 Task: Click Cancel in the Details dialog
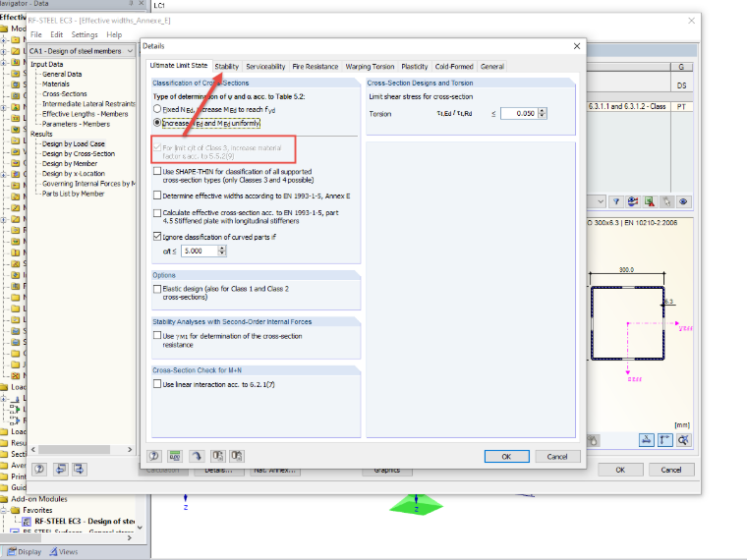pos(557,457)
